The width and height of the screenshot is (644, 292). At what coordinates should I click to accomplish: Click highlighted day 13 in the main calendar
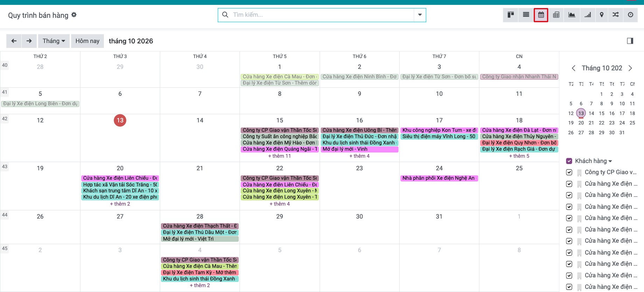pos(120,120)
